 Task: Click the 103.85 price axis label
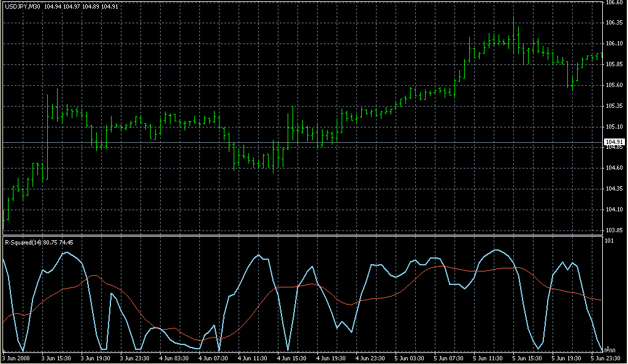pos(614,230)
